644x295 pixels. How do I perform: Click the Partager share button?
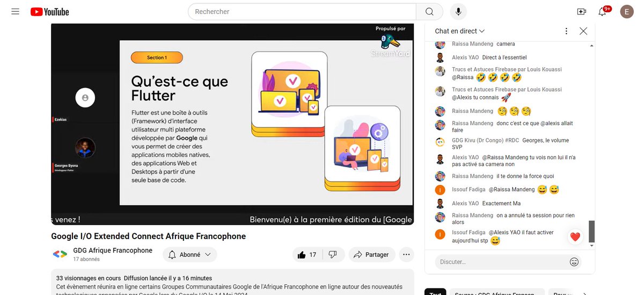[x=371, y=255]
